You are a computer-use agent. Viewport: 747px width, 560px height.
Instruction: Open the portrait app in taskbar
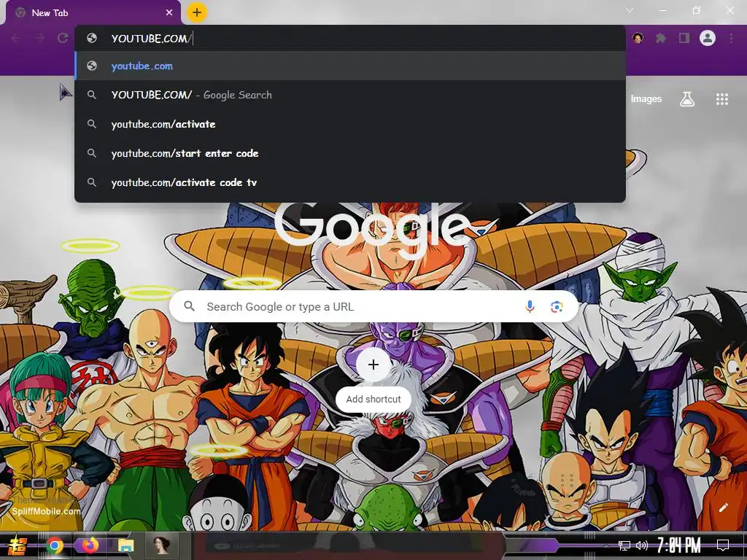[161, 545]
